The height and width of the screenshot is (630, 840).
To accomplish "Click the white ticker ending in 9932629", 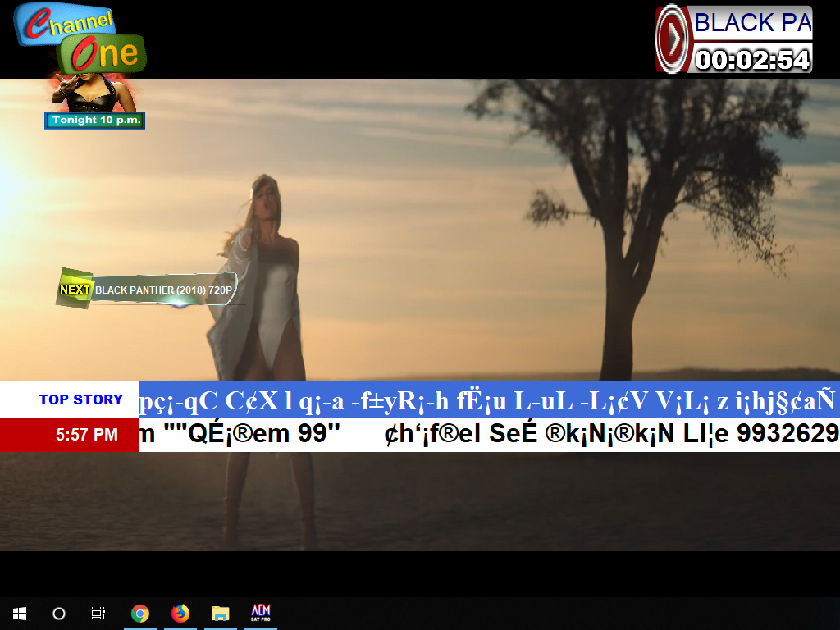I will click(x=489, y=435).
